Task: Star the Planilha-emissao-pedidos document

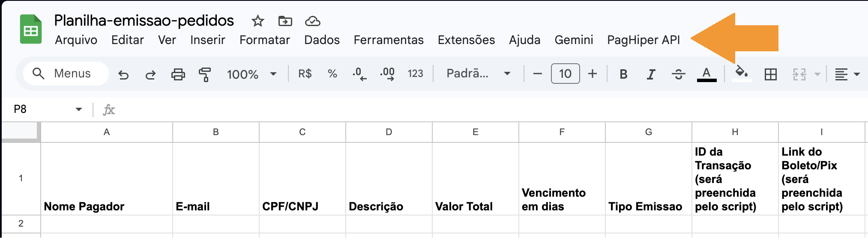Action: tap(257, 21)
